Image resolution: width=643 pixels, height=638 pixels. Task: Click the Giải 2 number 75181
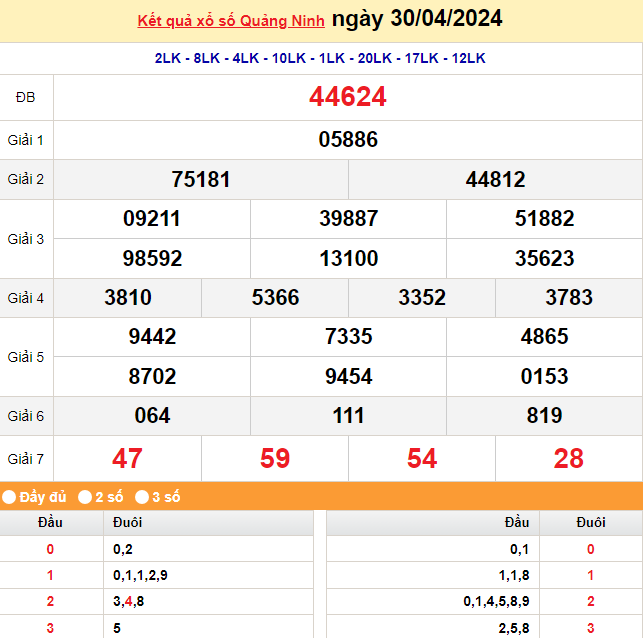click(x=201, y=180)
